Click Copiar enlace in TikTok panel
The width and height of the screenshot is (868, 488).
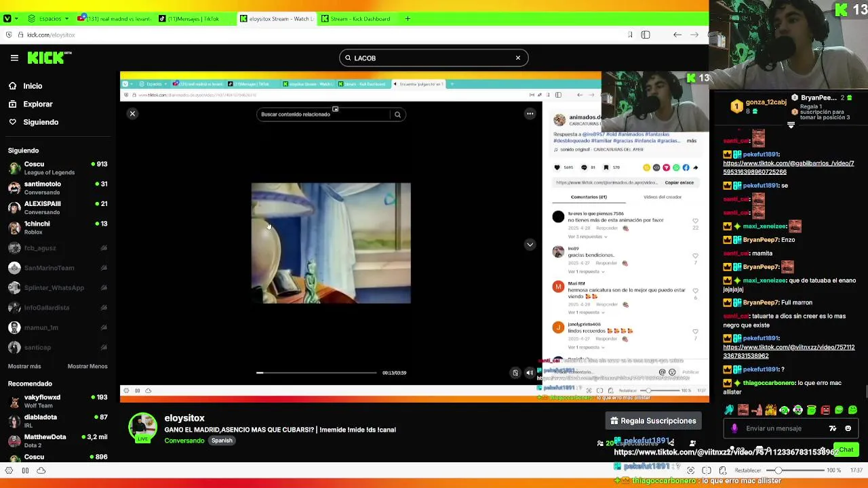click(679, 183)
